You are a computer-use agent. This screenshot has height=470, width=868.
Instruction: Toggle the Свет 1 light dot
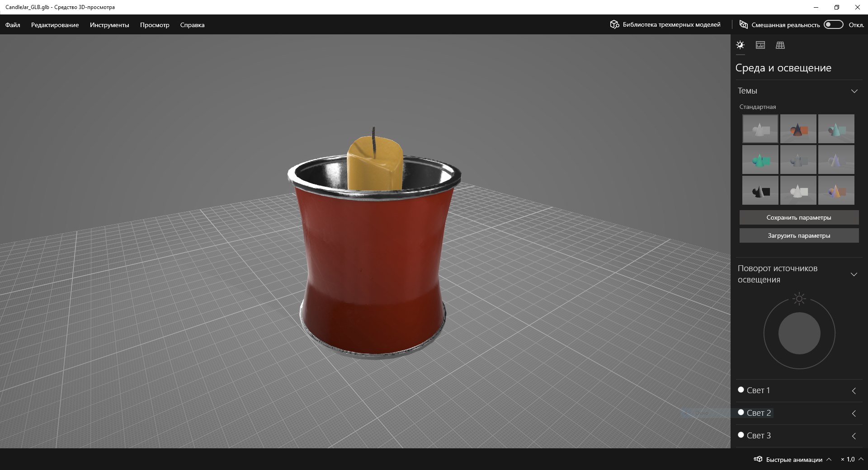741,390
